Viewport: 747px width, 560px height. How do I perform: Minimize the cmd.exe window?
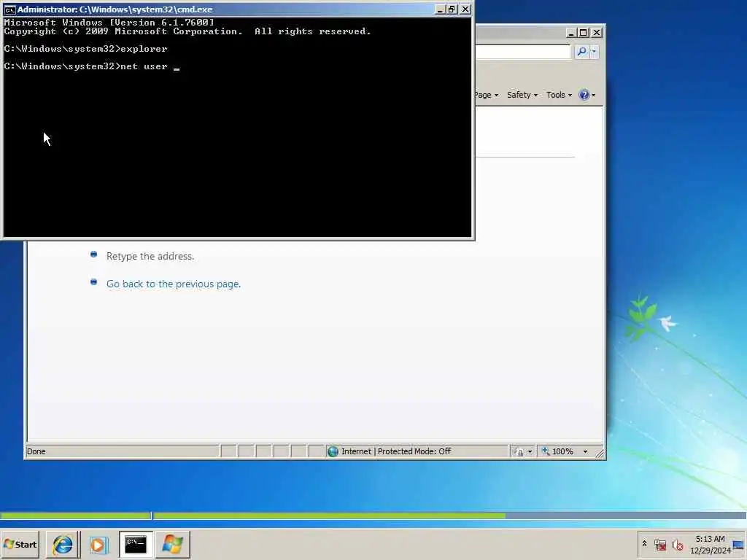[440, 9]
